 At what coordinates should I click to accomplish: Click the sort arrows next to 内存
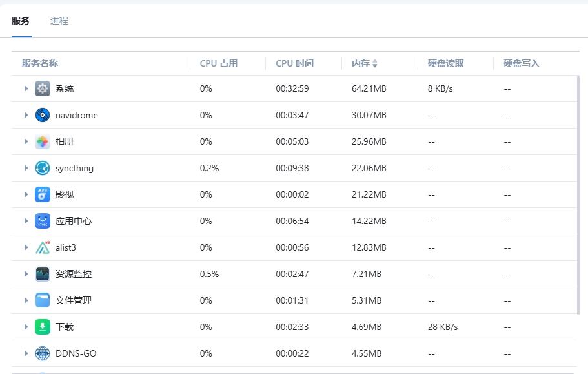pyautogui.click(x=374, y=64)
